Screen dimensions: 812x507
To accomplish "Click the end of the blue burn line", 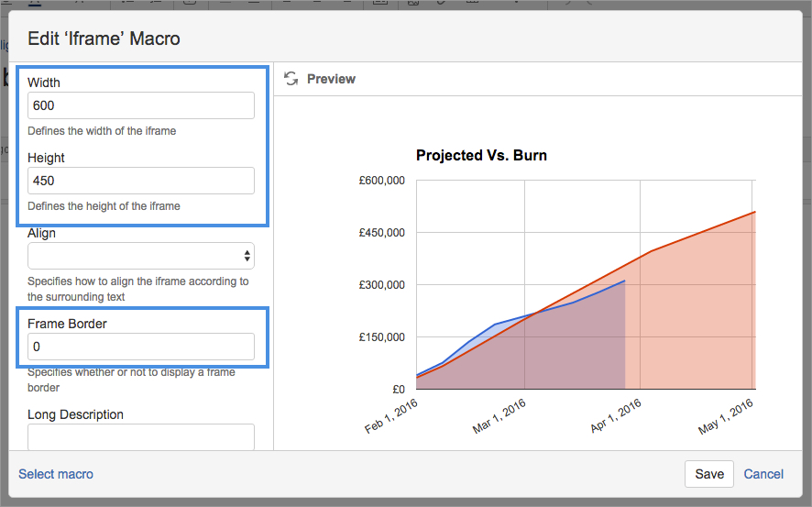I will point(624,281).
